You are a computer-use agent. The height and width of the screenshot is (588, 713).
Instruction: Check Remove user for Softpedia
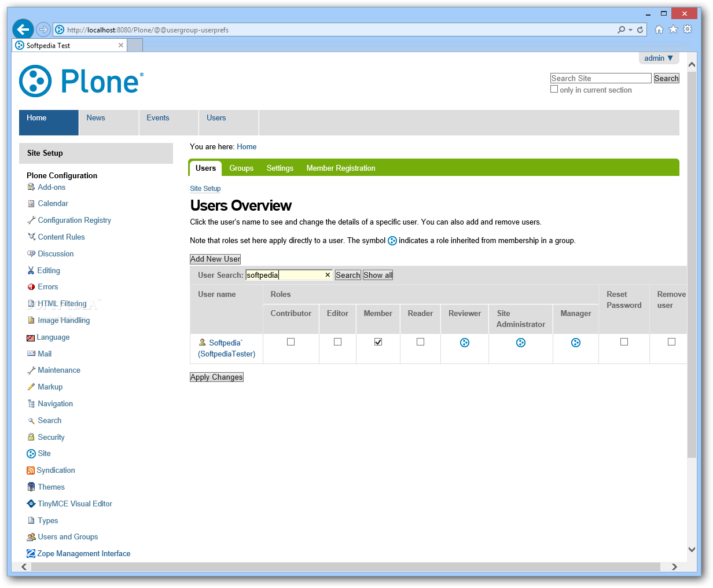(x=671, y=342)
